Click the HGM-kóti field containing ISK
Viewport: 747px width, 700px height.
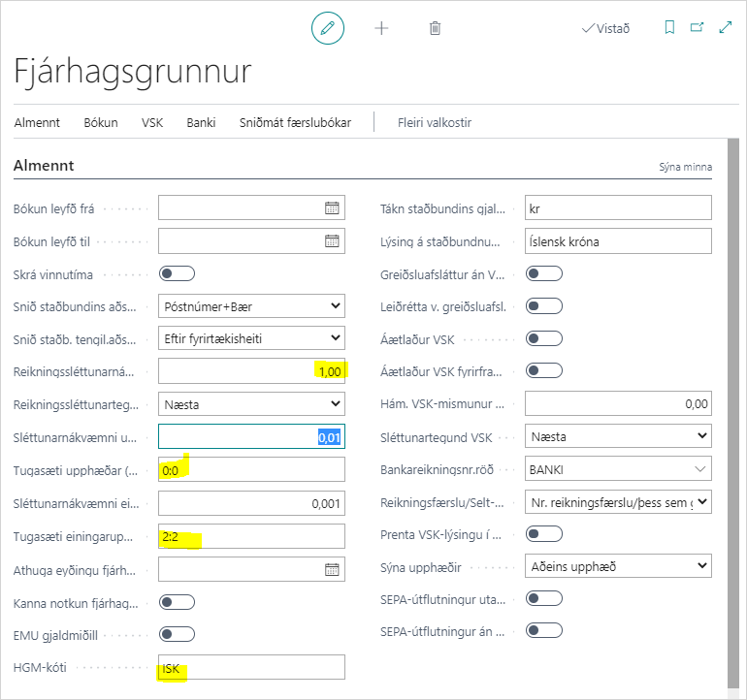[x=251, y=667]
